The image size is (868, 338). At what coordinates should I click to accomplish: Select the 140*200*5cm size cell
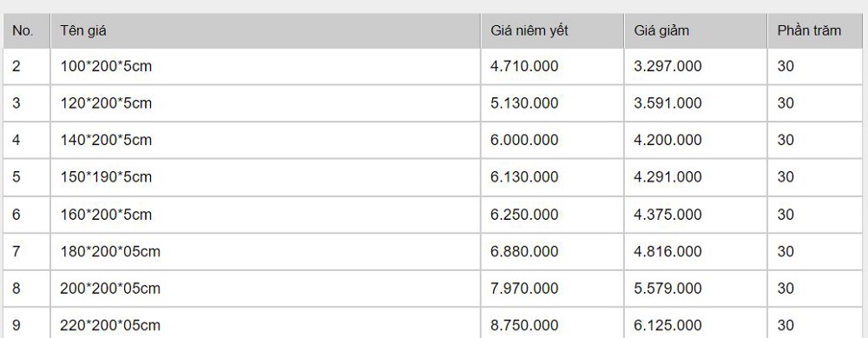tap(265, 140)
